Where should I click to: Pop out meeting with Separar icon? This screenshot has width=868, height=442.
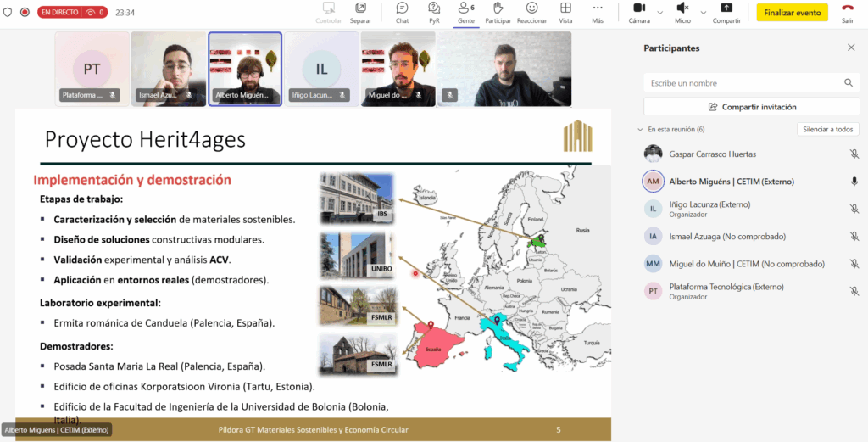click(360, 12)
